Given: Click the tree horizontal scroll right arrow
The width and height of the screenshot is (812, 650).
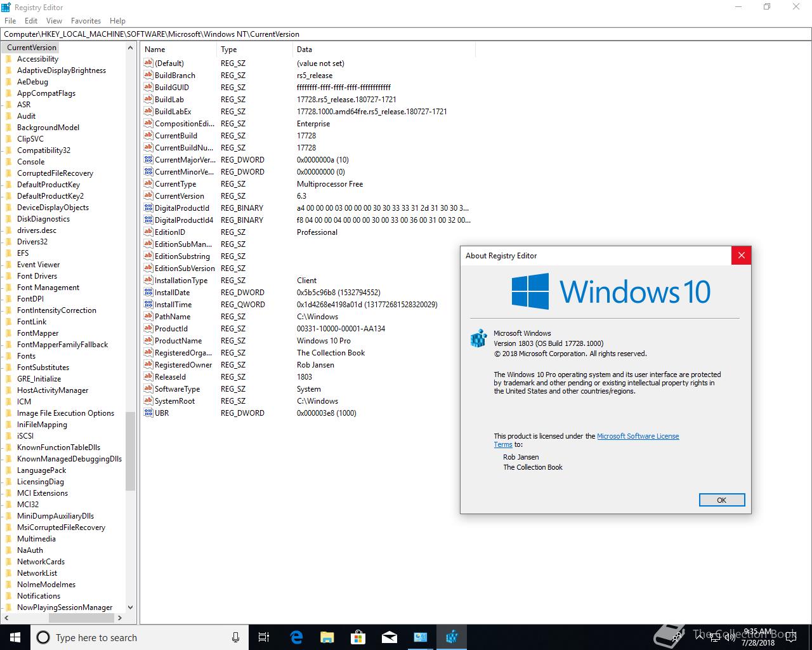Looking at the screenshot, I should pyautogui.click(x=119, y=617).
